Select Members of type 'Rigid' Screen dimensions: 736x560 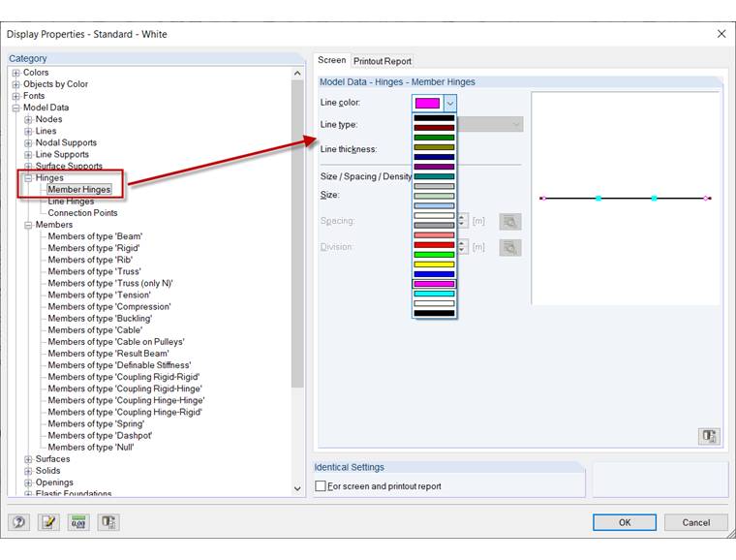[93, 248]
